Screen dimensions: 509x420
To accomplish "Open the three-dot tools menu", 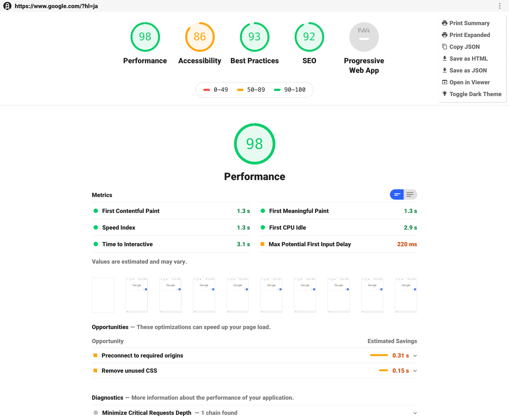I will [x=500, y=6].
